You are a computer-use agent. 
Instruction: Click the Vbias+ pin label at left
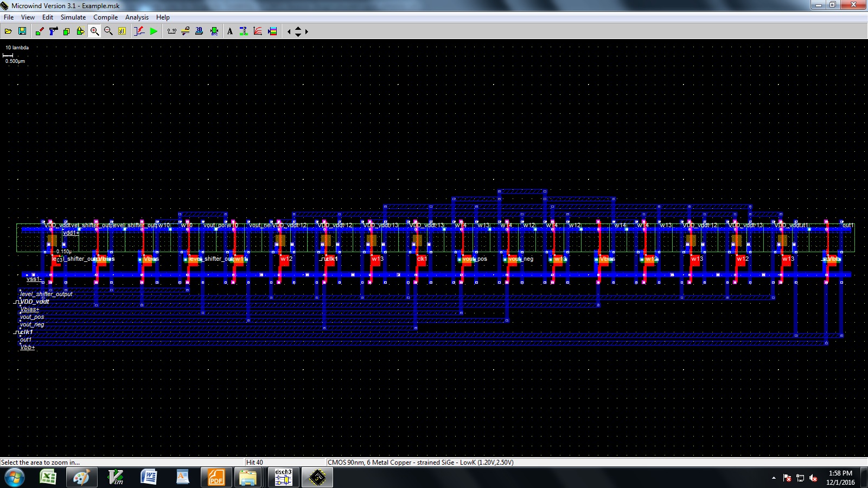[x=29, y=309]
